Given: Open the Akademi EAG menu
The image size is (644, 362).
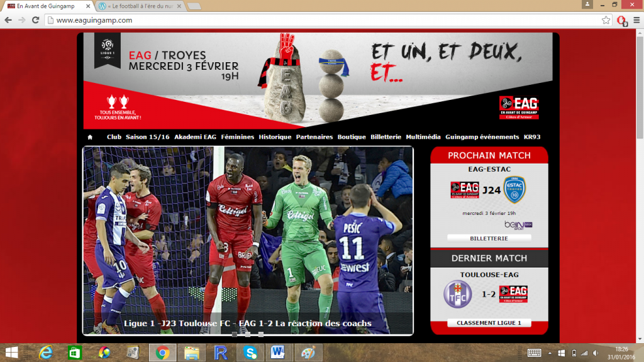Looking at the screenshot, I should click(x=195, y=137).
